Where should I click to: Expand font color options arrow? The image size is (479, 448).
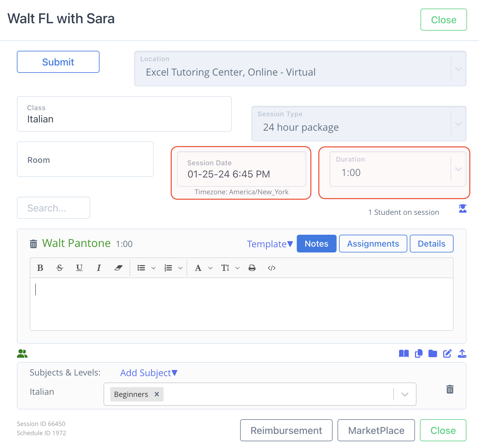[210, 268]
